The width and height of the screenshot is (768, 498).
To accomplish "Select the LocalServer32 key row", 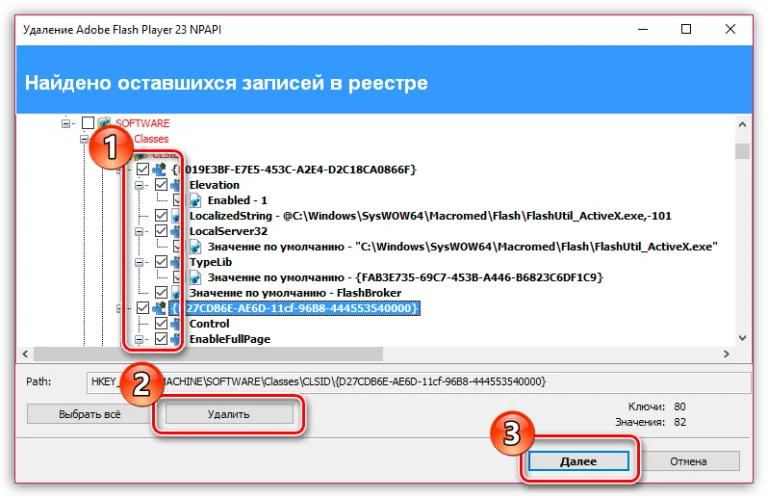I will (x=228, y=231).
